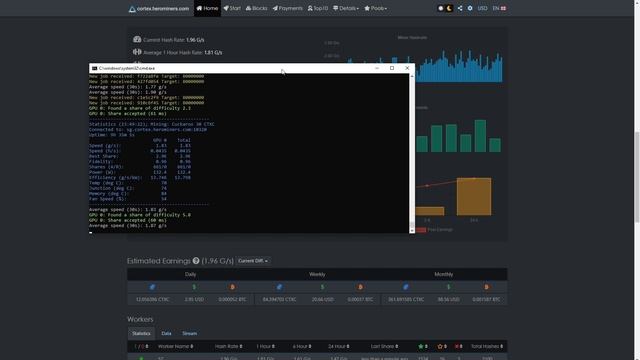Select the Monthly BTC earnings value

[486, 299]
